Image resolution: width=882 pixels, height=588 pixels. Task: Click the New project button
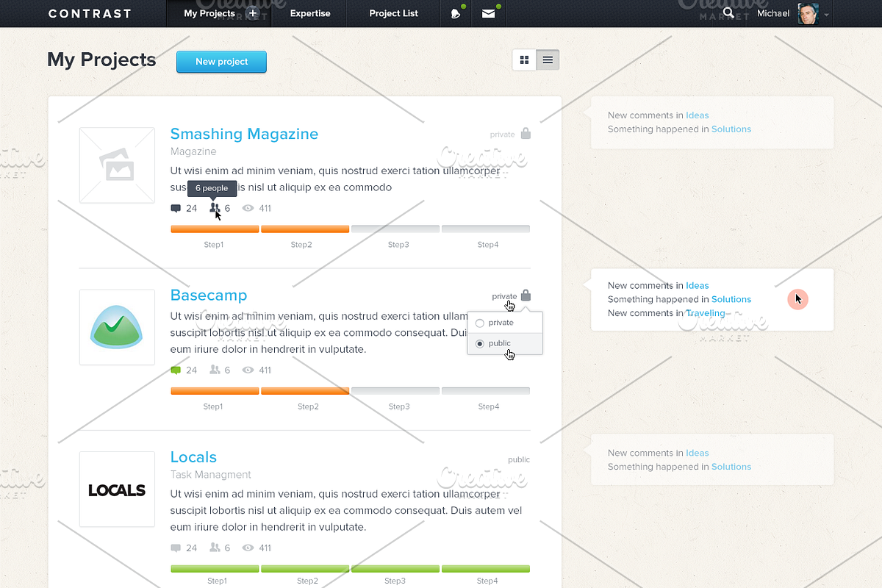click(221, 62)
